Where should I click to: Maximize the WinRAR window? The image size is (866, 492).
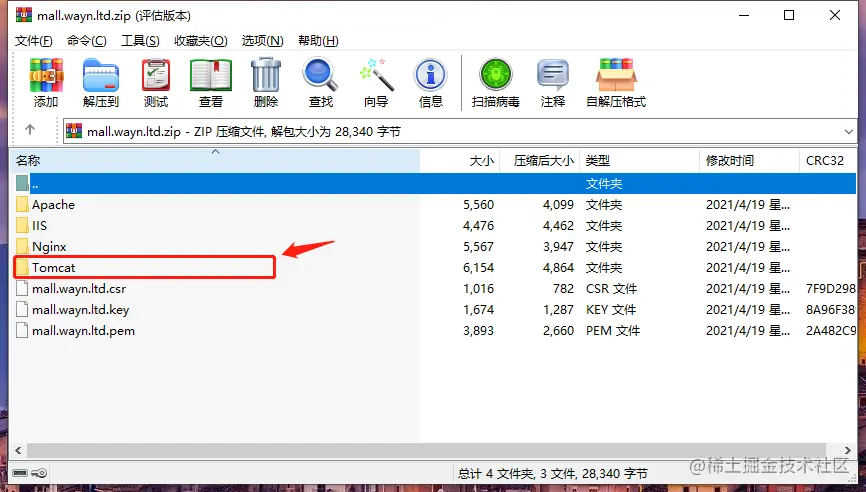(789, 15)
